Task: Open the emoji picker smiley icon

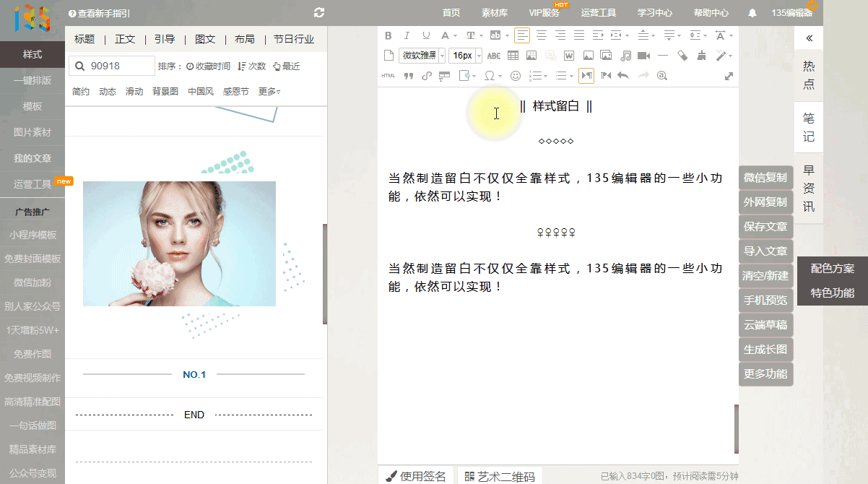Action: (516, 75)
